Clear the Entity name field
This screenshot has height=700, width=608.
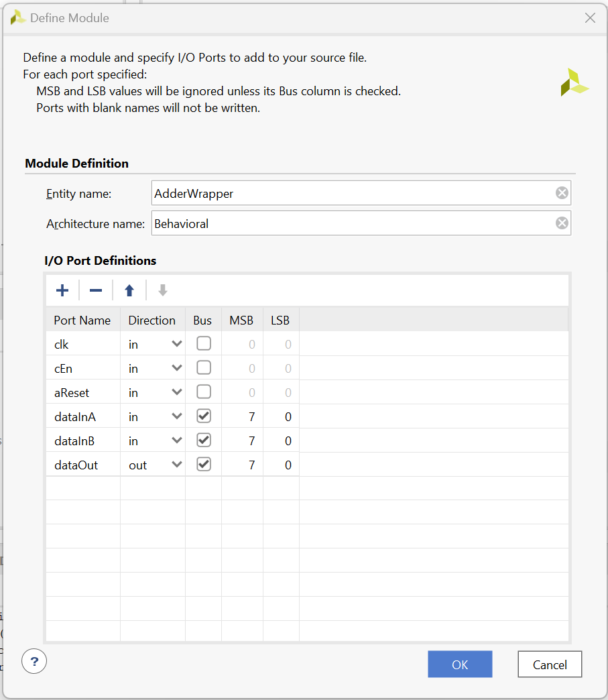[x=562, y=192]
